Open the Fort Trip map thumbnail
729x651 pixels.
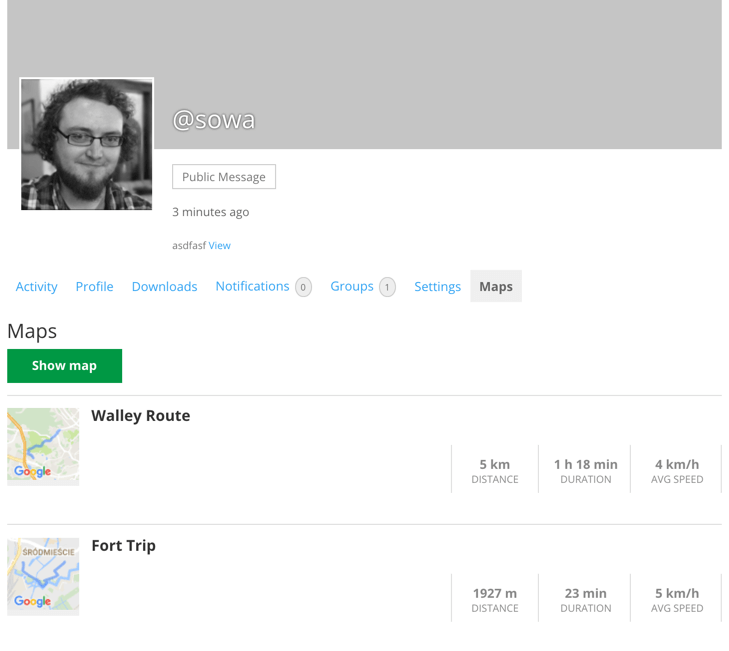click(43, 576)
